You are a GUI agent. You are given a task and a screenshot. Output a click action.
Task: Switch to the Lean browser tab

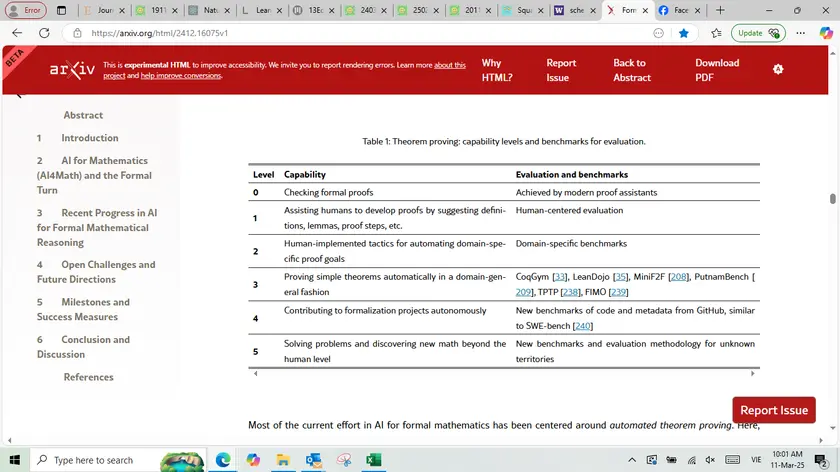[x=262, y=10]
